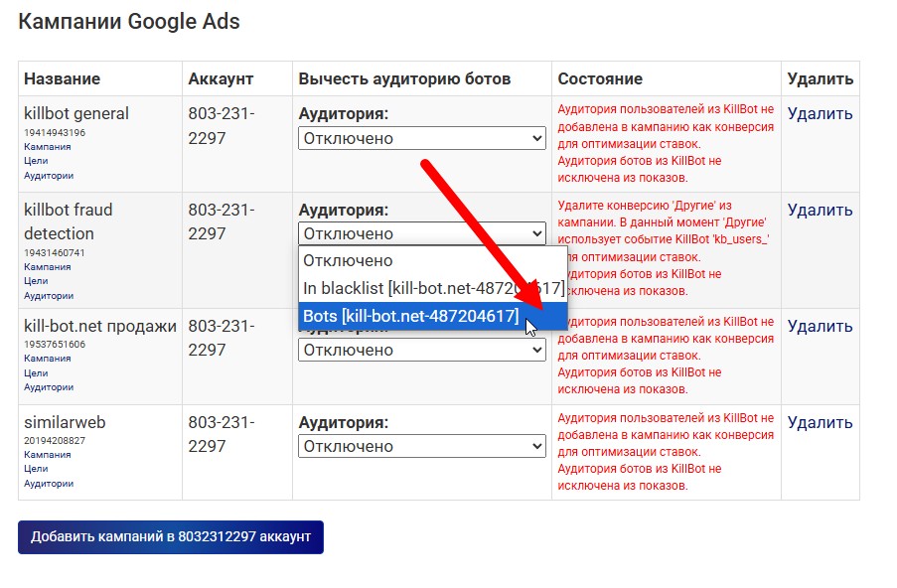The image size is (897, 588).
Task: Open 'Цели' link under killbot general
Action: [36, 161]
